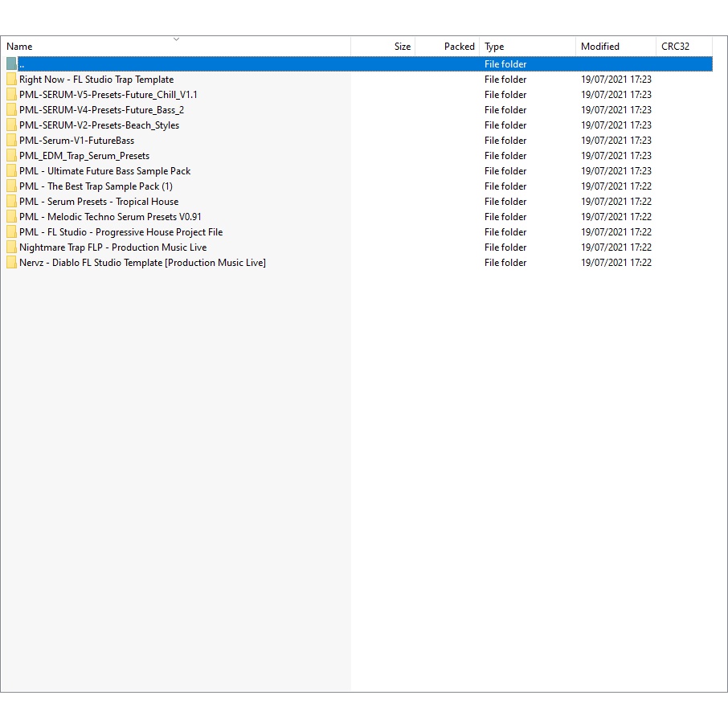The width and height of the screenshot is (728, 728).
Task: Click the folder icon for Right Now - FL Studio Trap Template
Action: point(11,80)
